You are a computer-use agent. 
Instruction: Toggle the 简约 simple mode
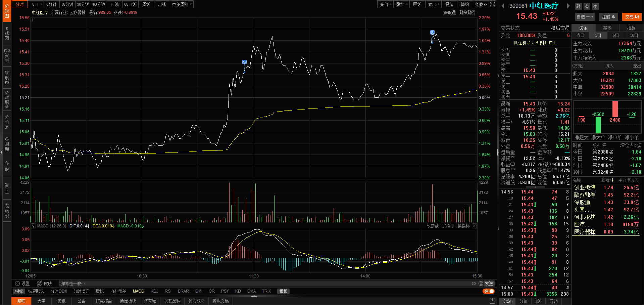coord(465,4)
